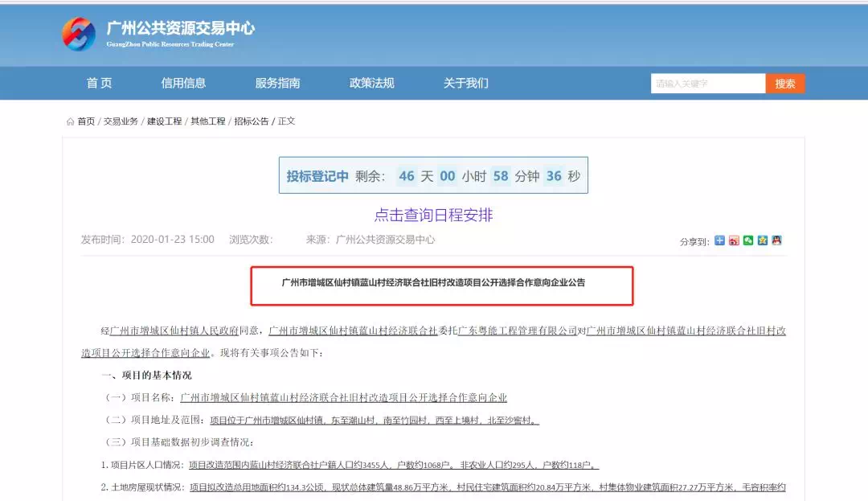Open 信用信息 navigation menu
This screenshot has height=501, width=868.
pos(183,83)
